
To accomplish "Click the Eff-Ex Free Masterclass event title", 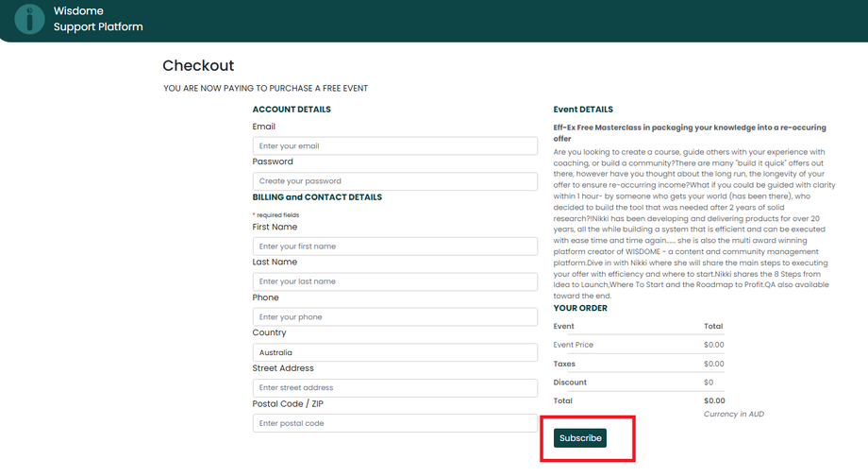I will pos(689,132).
